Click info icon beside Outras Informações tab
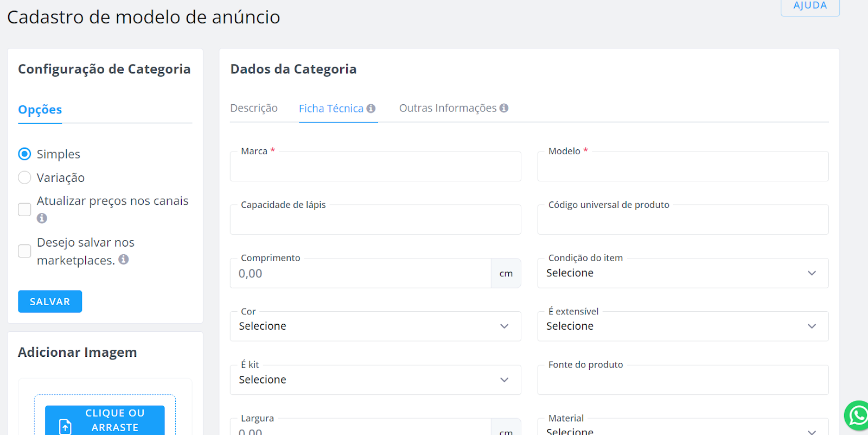Image resolution: width=868 pixels, height=435 pixels. 504,108
